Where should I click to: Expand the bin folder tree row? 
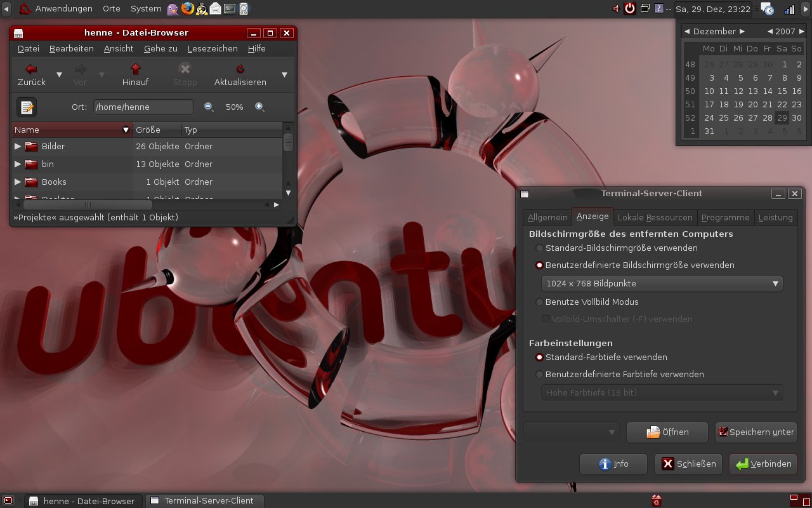click(x=18, y=164)
